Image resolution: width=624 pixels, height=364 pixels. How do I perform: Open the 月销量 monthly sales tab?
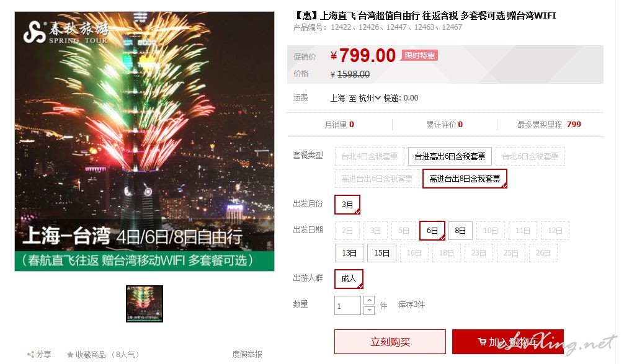click(339, 125)
